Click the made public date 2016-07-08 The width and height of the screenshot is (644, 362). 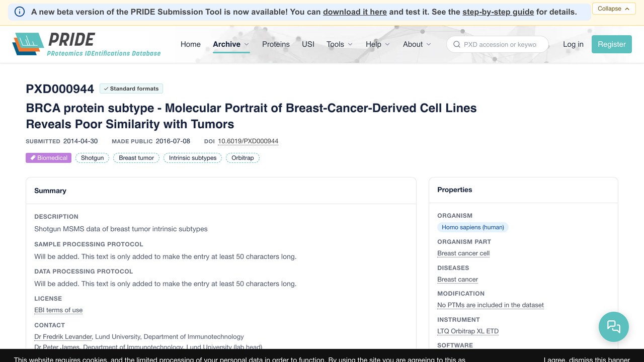(x=173, y=141)
